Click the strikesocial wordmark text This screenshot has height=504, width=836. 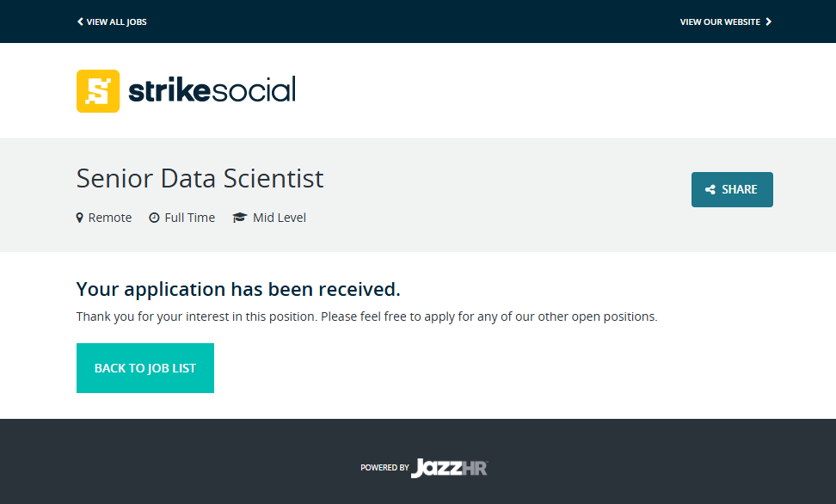[212, 90]
